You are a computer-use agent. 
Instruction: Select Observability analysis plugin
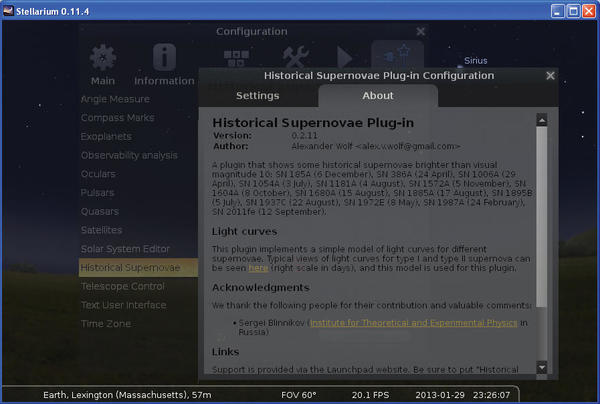129,155
